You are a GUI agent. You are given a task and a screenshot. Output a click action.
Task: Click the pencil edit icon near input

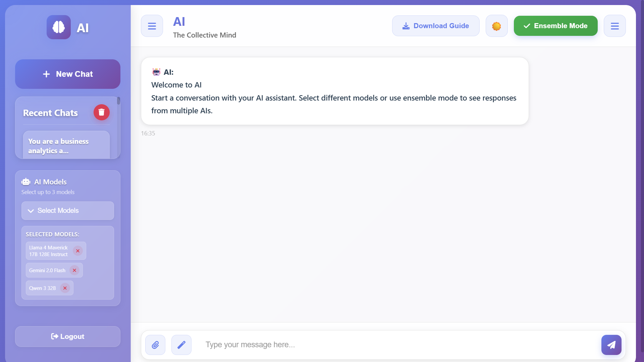[181, 345]
